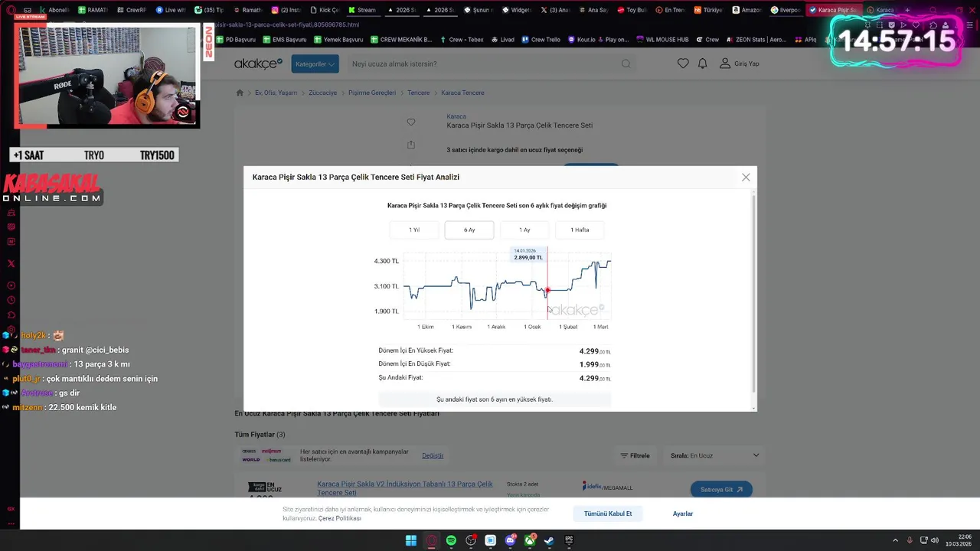Open the Windows Start button

click(411, 540)
